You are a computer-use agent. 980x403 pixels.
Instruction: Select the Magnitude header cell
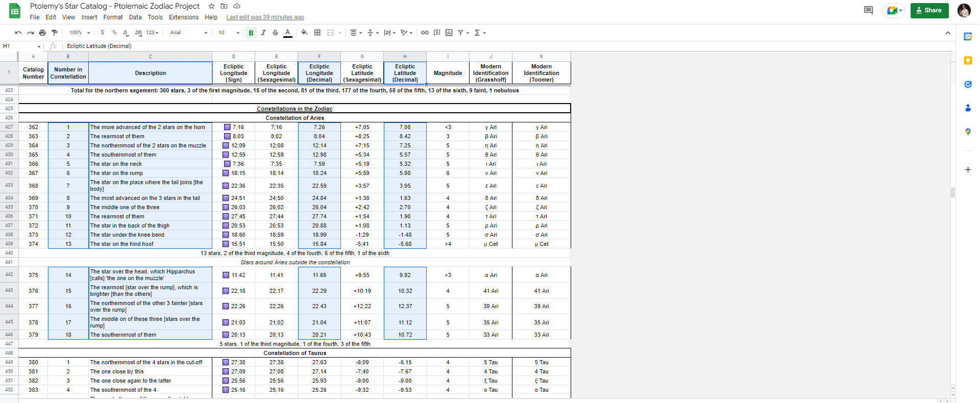pyautogui.click(x=448, y=73)
